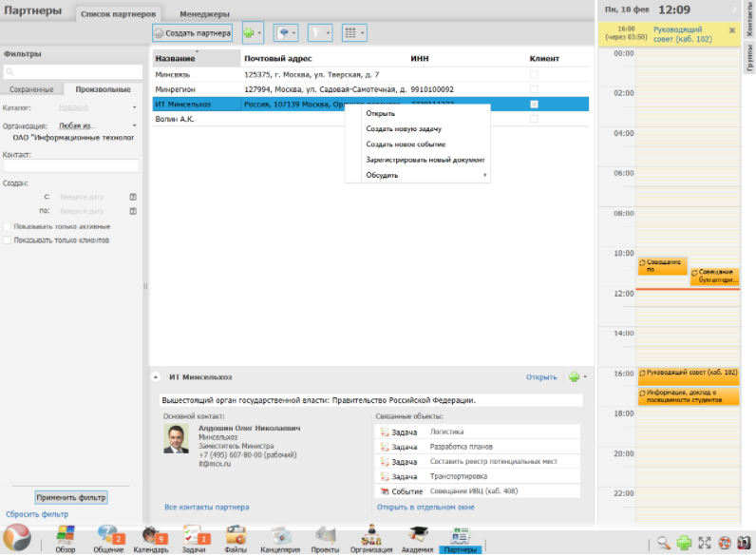Sort by the Название column header
Image resolution: width=756 pixels, height=557 pixels.
pyautogui.click(x=197, y=58)
